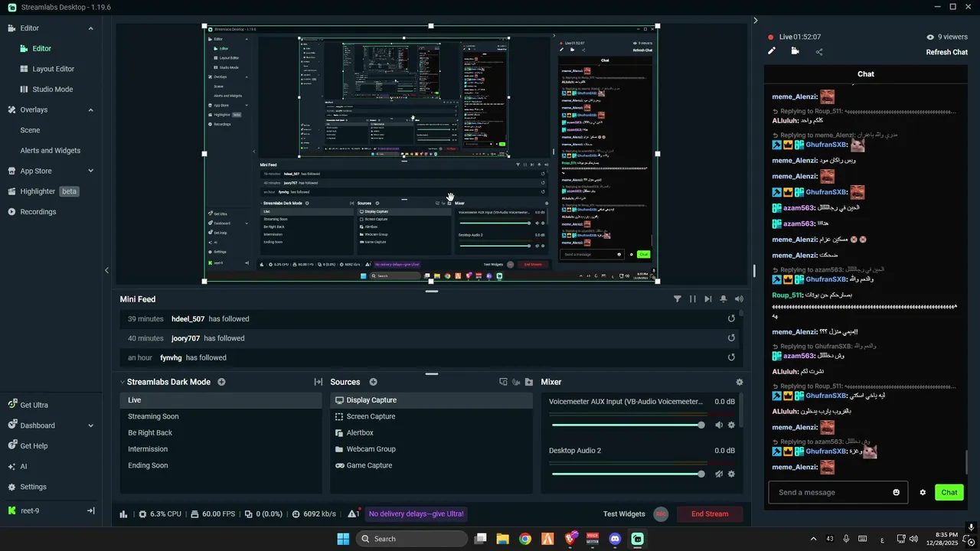This screenshot has width=980, height=551.
Task: Open Alerts and Widgets page
Action: [51, 151]
